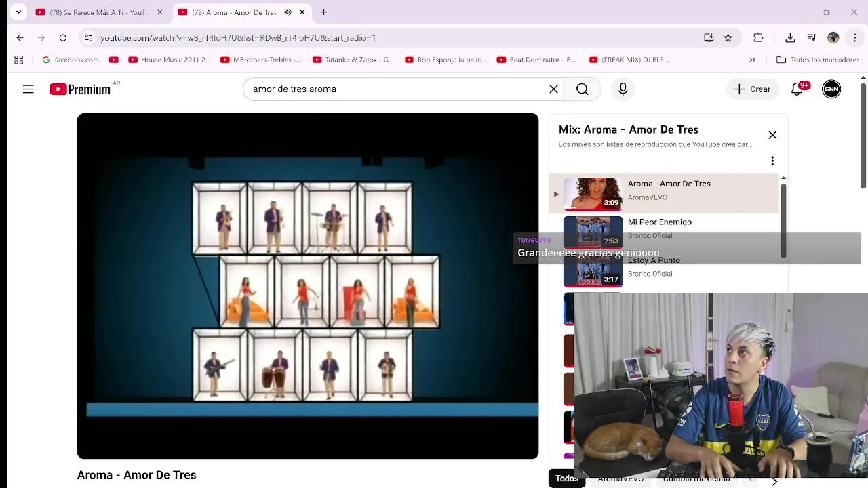The height and width of the screenshot is (488, 868).
Task: Clear the search text with the X
Action: (553, 89)
